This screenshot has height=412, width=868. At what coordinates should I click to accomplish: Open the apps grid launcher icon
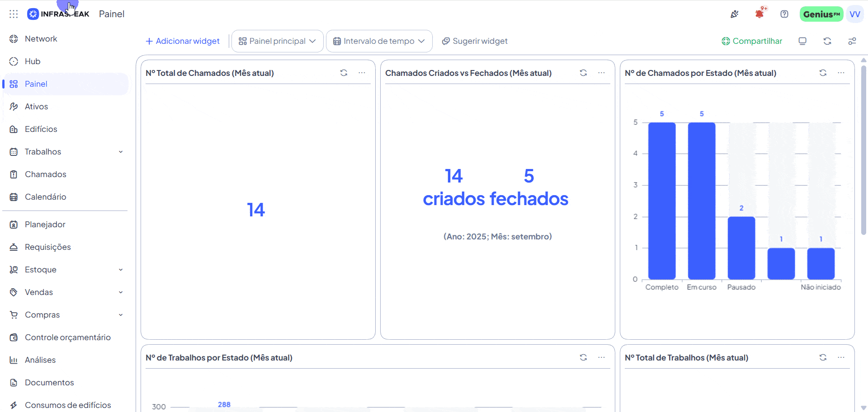pyautogui.click(x=14, y=14)
